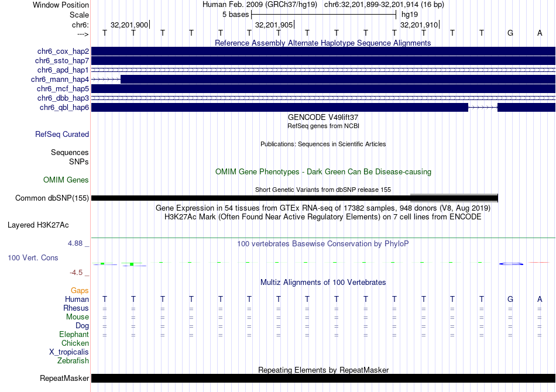Click the OMIM Gene Phenotypes title

pos(323,172)
